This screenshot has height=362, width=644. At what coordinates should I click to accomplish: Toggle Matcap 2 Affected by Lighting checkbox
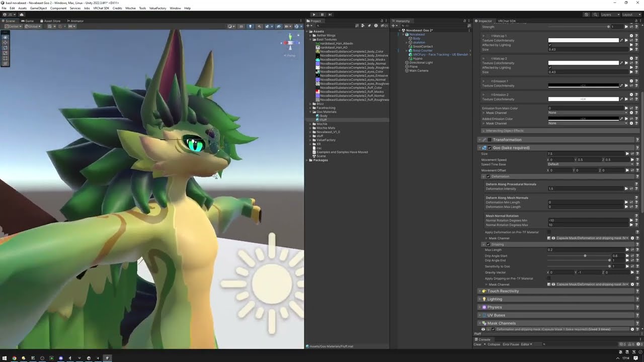click(550, 68)
